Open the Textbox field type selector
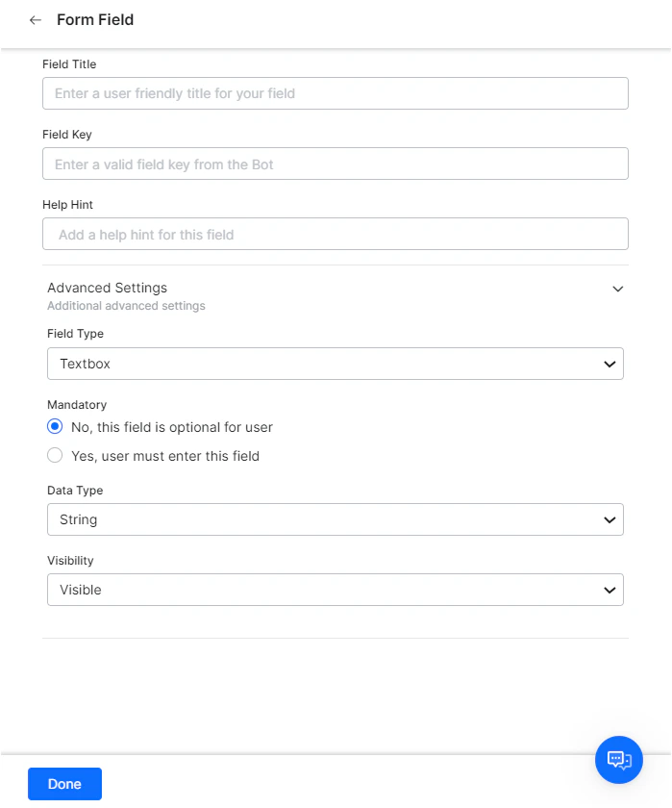This screenshot has width=672, height=808. pyautogui.click(x=335, y=364)
